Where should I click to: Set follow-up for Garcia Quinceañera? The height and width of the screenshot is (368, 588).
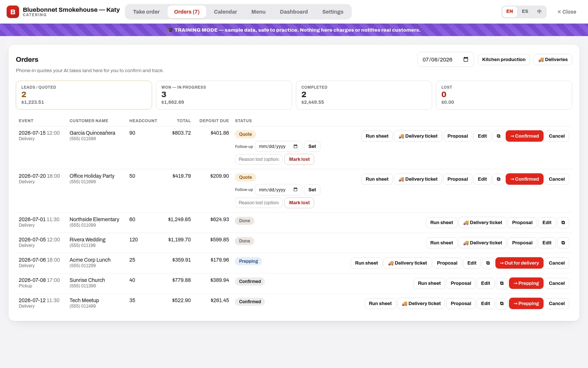coord(312,146)
